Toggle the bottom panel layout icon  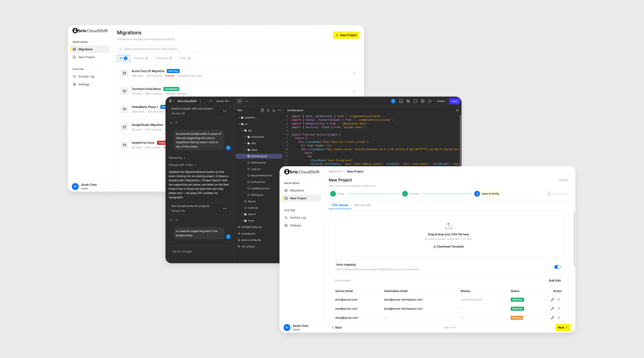click(x=401, y=101)
